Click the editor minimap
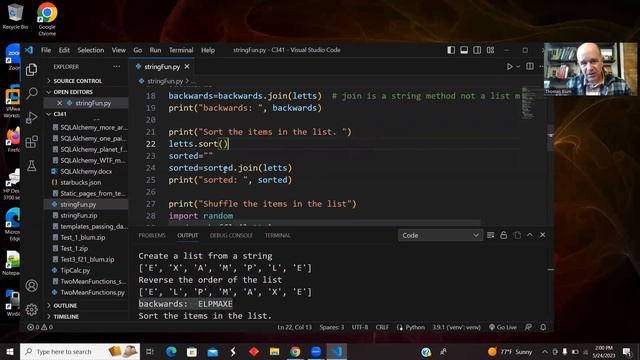Viewport: 640px width, 360px height. pyautogui.click(x=529, y=103)
